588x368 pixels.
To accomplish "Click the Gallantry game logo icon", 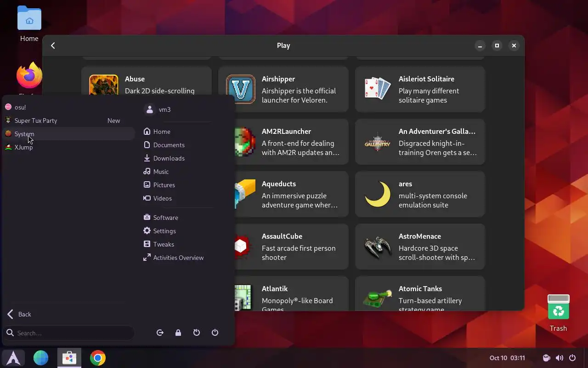I will point(378,142).
